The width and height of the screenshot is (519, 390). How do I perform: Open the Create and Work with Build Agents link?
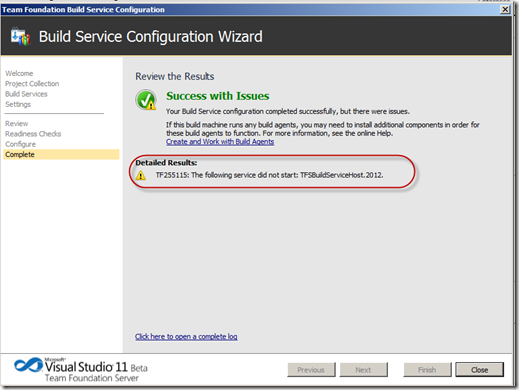(220, 142)
